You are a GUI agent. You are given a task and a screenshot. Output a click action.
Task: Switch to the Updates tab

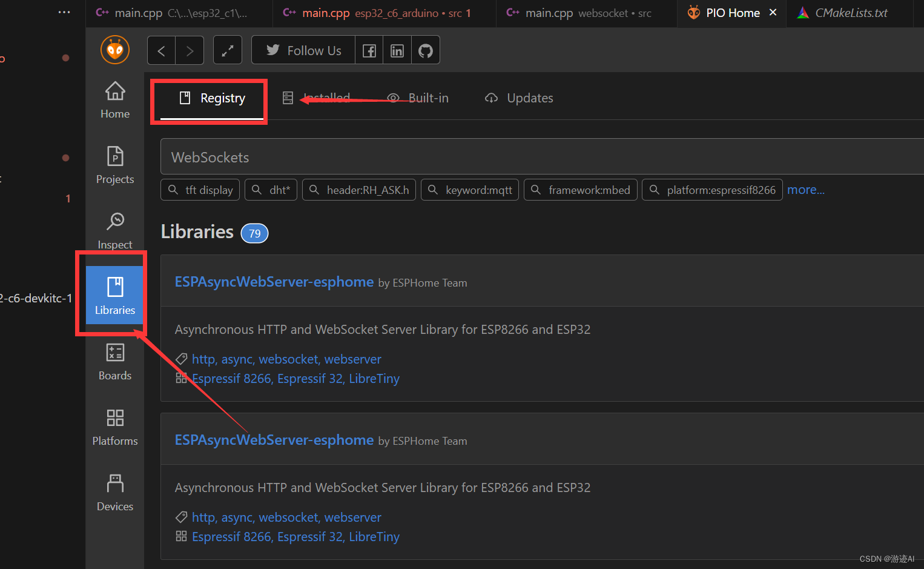[x=519, y=98]
